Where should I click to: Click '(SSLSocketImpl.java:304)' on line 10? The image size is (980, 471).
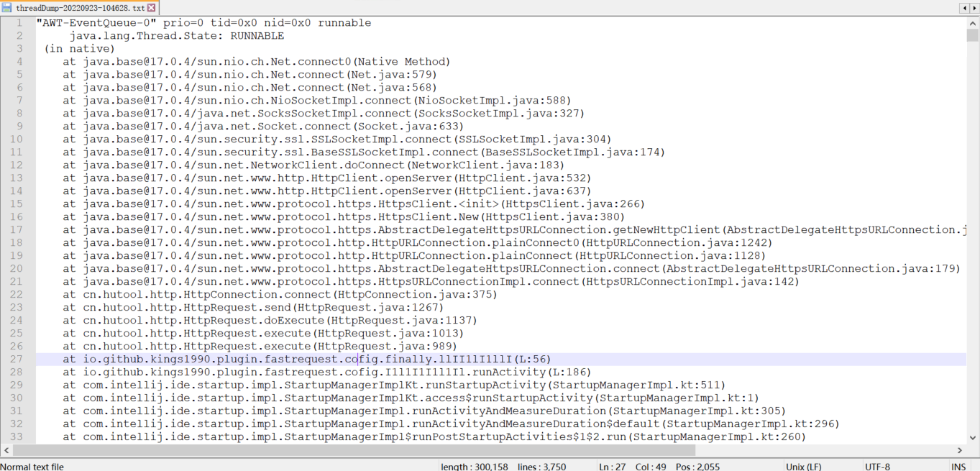click(x=531, y=140)
